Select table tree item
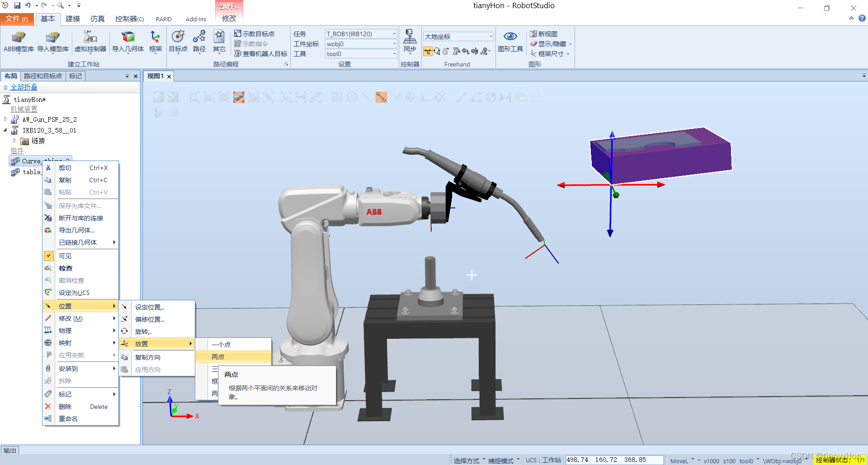This screenshot has height=465, width=868. click(26, 172)
